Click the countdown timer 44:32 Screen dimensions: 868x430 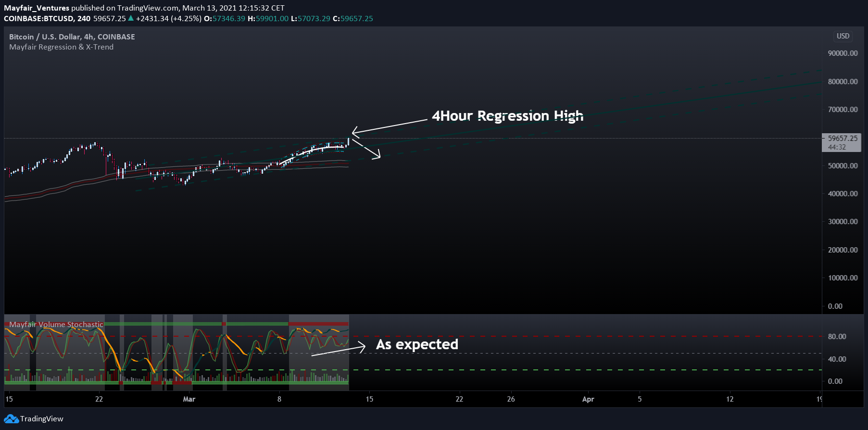(x=837, y=147)
